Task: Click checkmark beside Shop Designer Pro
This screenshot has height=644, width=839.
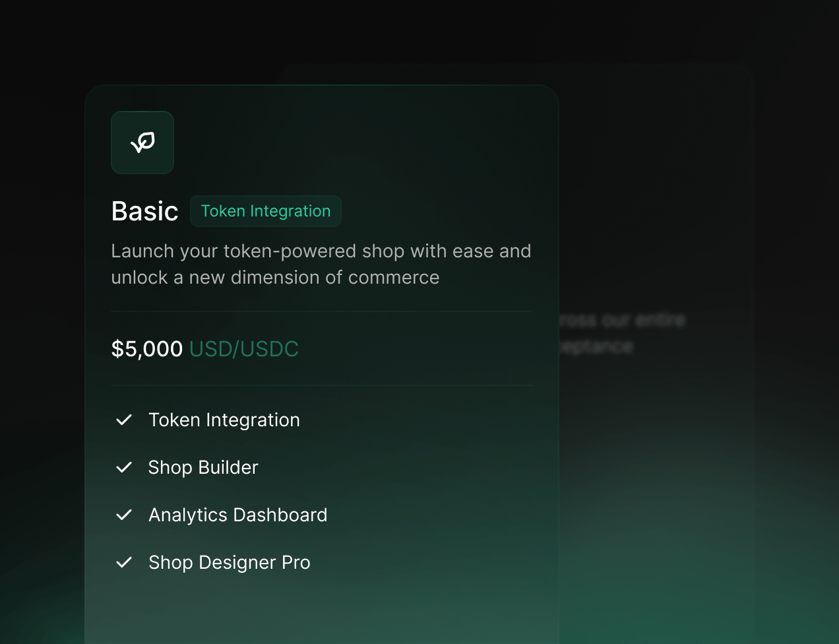Action: 124,562
